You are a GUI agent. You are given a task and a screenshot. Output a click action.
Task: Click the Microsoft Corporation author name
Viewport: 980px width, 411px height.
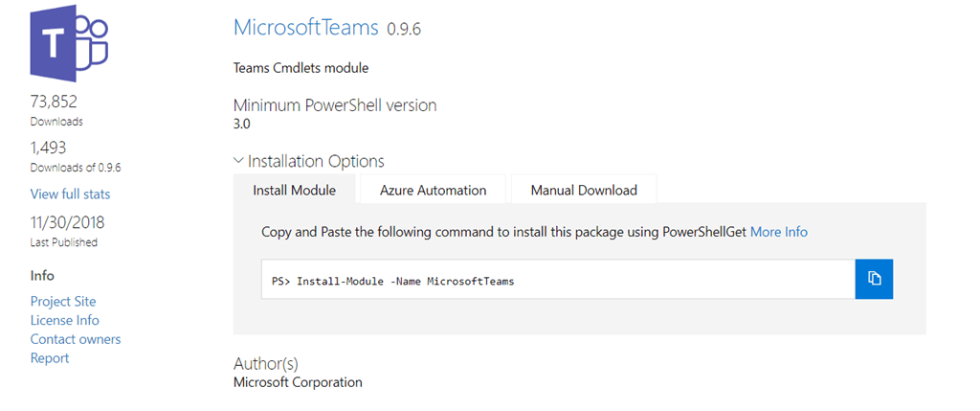pyautogui.click(x=298, y=382)
